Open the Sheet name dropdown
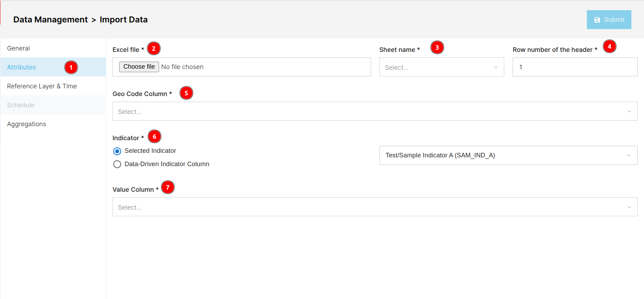The image size is (644, 299). tap(441, 67)
